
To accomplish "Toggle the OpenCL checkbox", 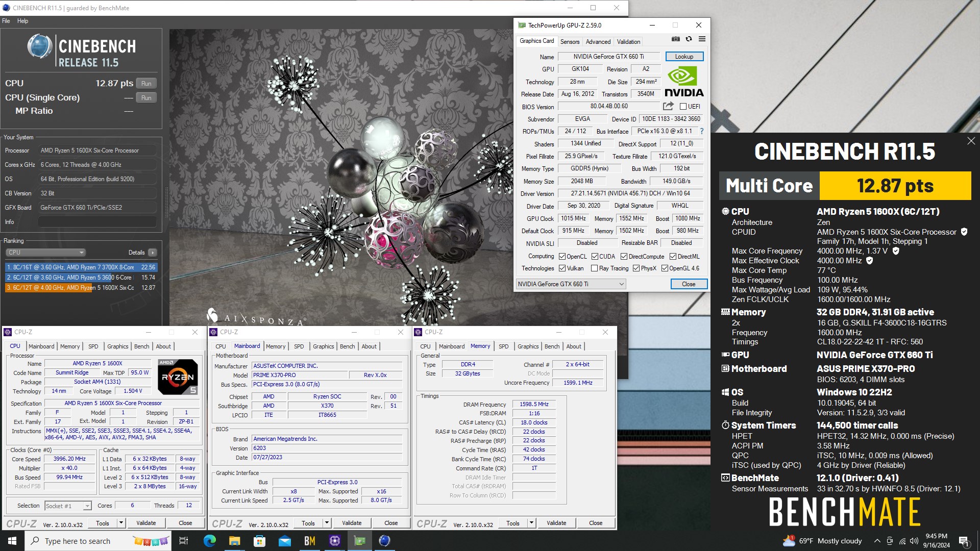I will 562,257.
